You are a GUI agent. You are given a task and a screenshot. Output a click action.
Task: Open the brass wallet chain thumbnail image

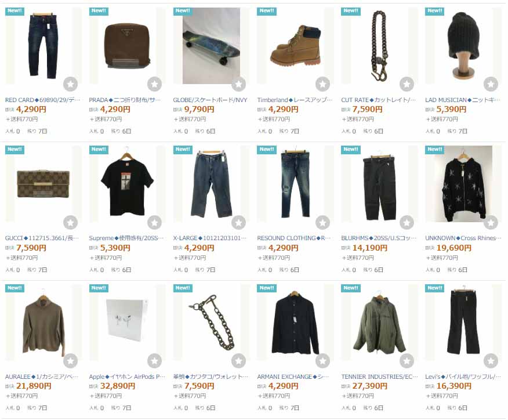(211, 323)
